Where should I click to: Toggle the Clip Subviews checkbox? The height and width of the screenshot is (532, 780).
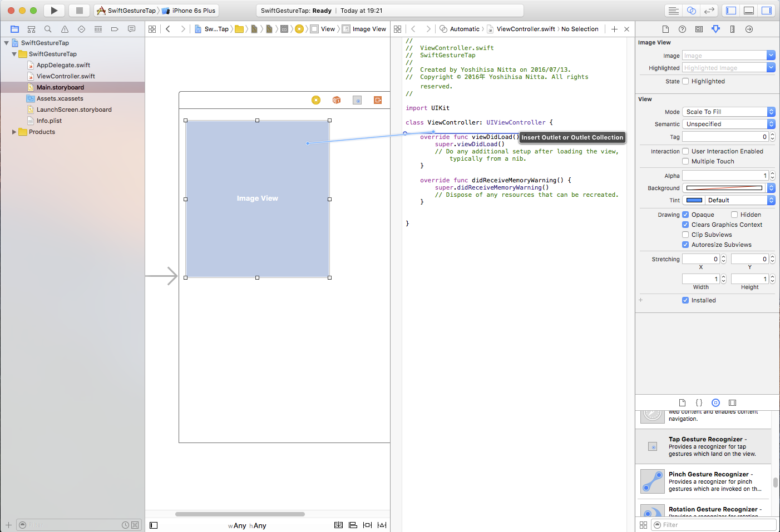[685, 235]
